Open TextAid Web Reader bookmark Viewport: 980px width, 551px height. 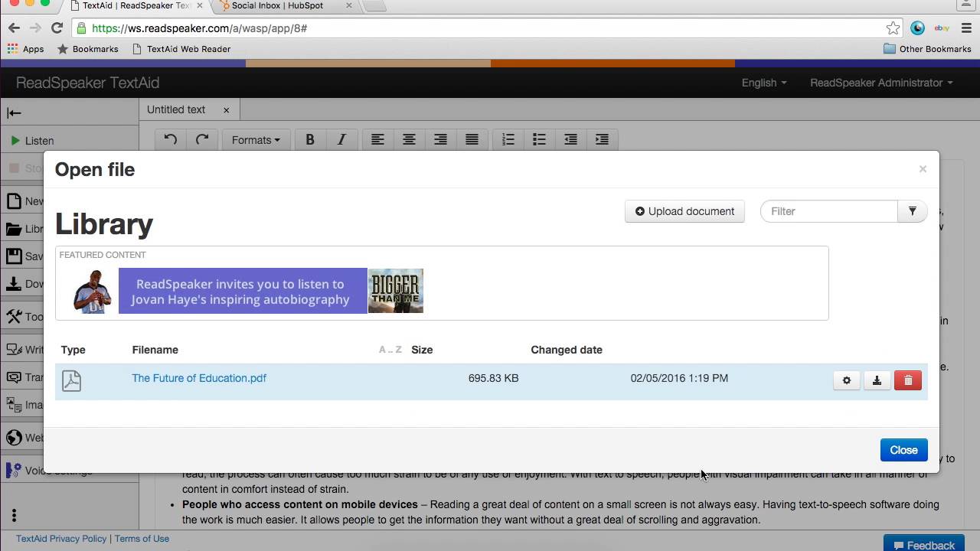coord(181,49)
